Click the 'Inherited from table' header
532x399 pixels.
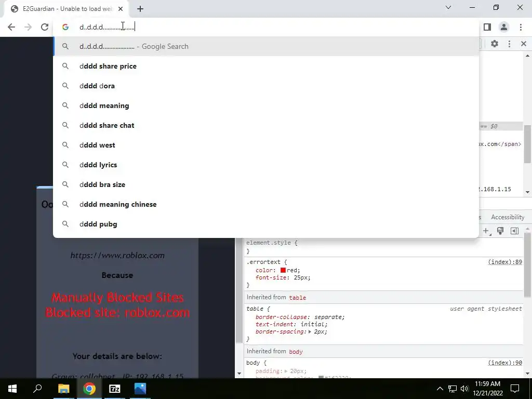click(x=276, y=297)
